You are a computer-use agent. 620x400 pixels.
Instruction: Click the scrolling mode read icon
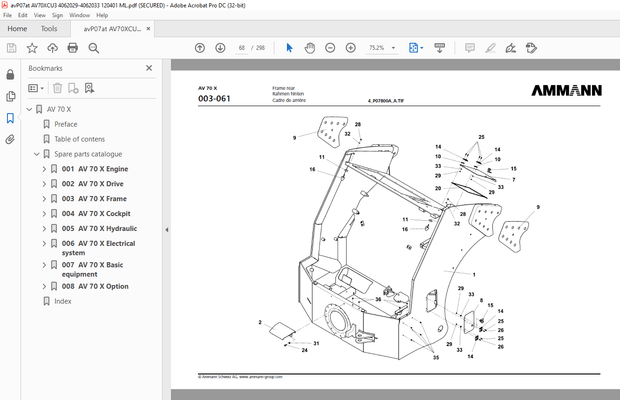pyautogui.click(x=439, y=48)
